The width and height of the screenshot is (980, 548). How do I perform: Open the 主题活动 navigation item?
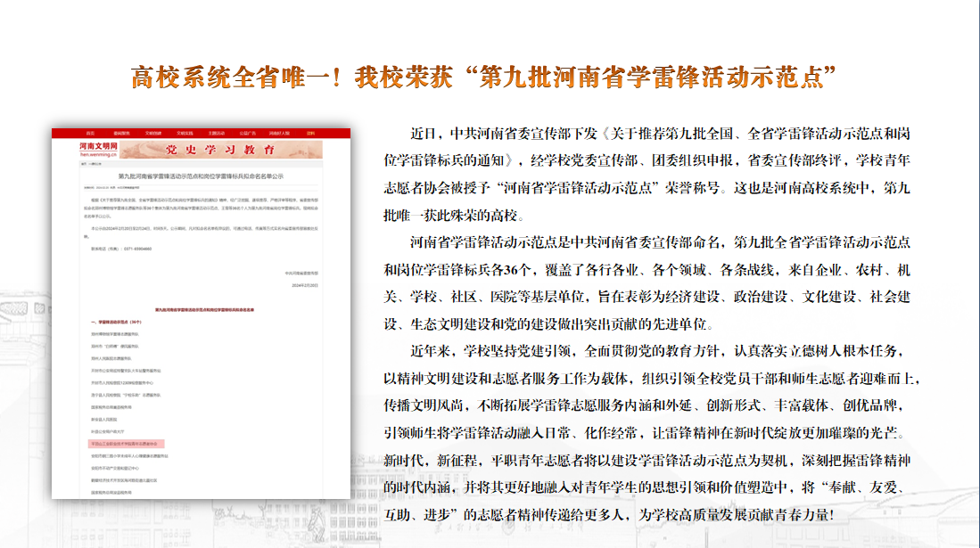217,133
